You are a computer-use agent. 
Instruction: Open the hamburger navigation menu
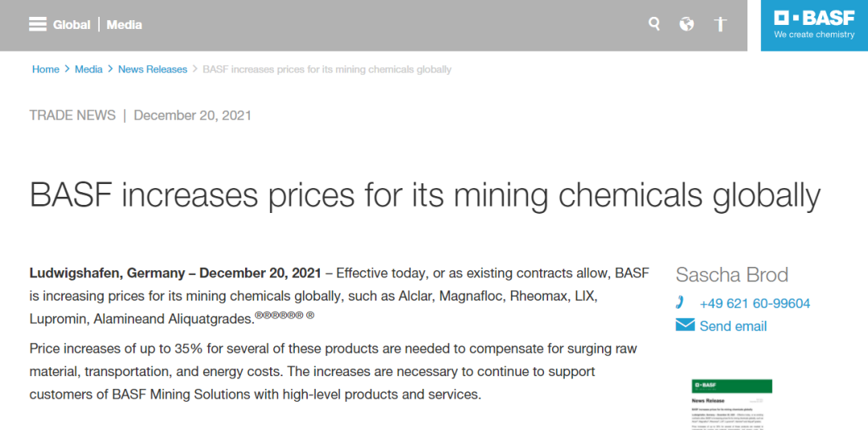click(38, 24)
